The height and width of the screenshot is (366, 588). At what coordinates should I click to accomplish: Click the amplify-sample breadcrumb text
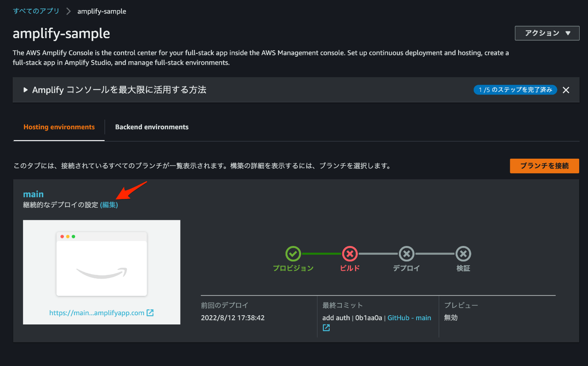point(102,11)
